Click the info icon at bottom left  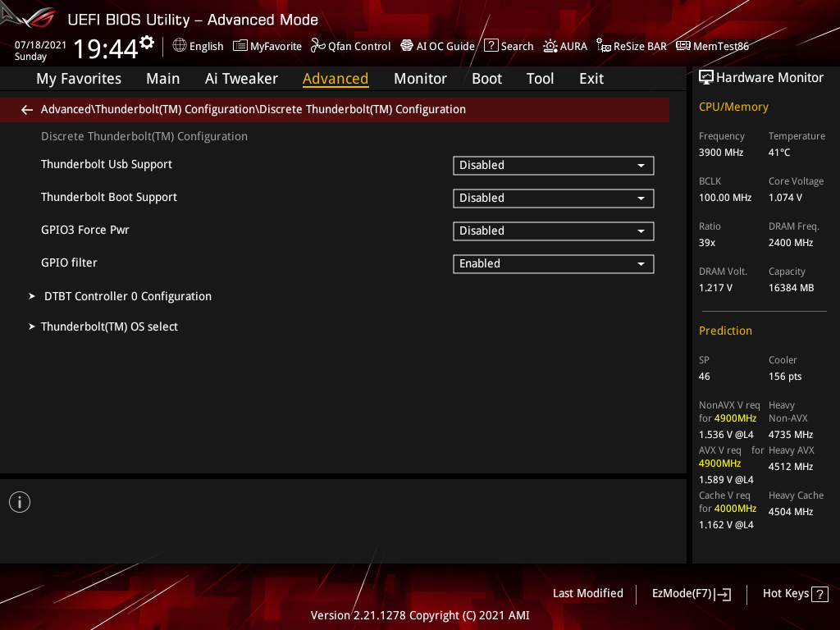[19, 501]
